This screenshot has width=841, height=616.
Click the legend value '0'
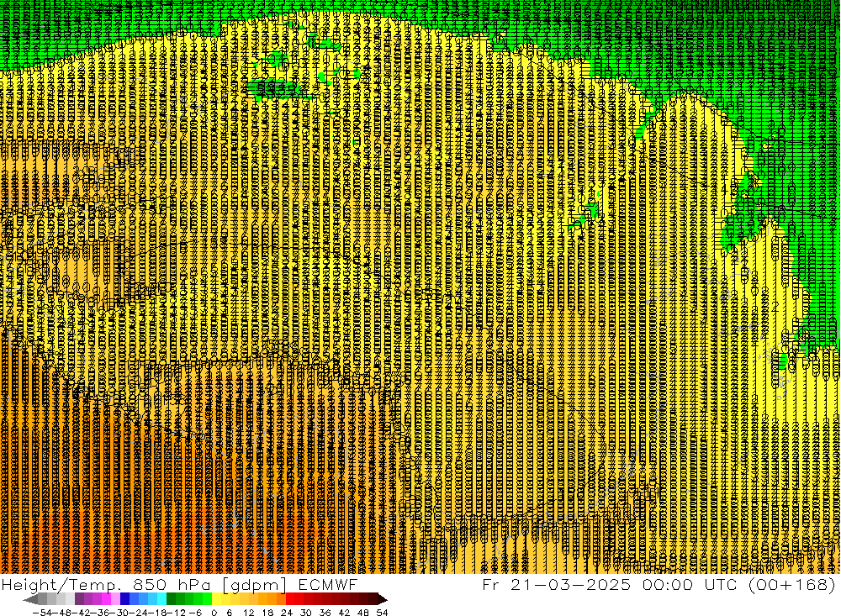[x=214, y=613]
